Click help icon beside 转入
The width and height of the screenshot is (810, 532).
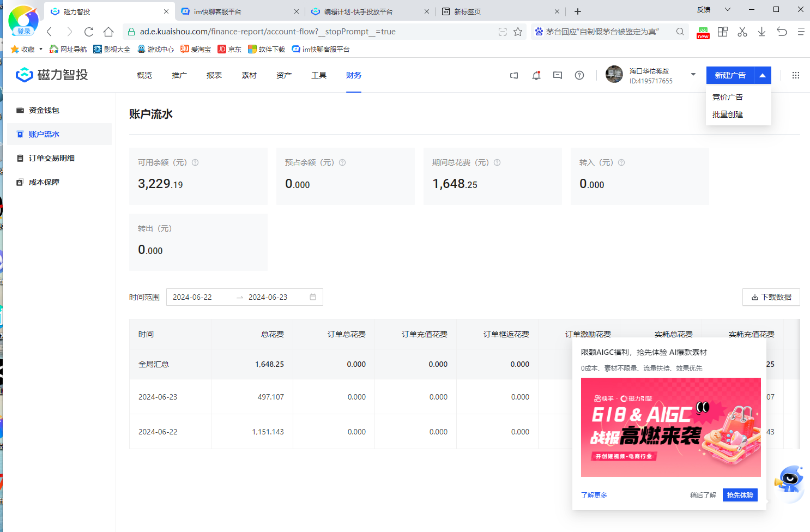(x=621, y=162)
